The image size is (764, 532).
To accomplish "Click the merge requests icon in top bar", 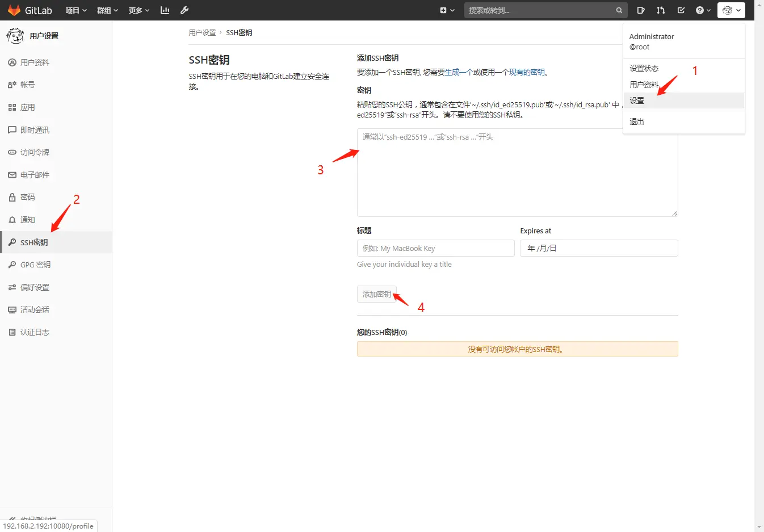I will (x=661, y=10).
